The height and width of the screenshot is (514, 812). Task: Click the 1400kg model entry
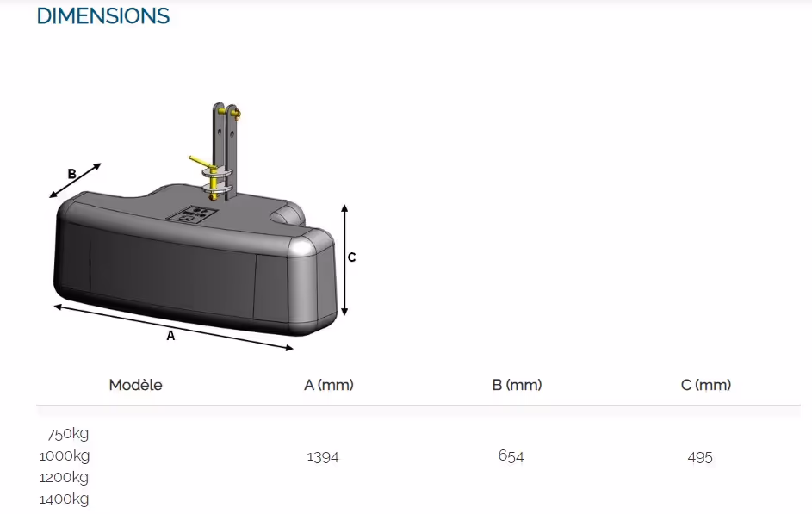click(65, 499)
